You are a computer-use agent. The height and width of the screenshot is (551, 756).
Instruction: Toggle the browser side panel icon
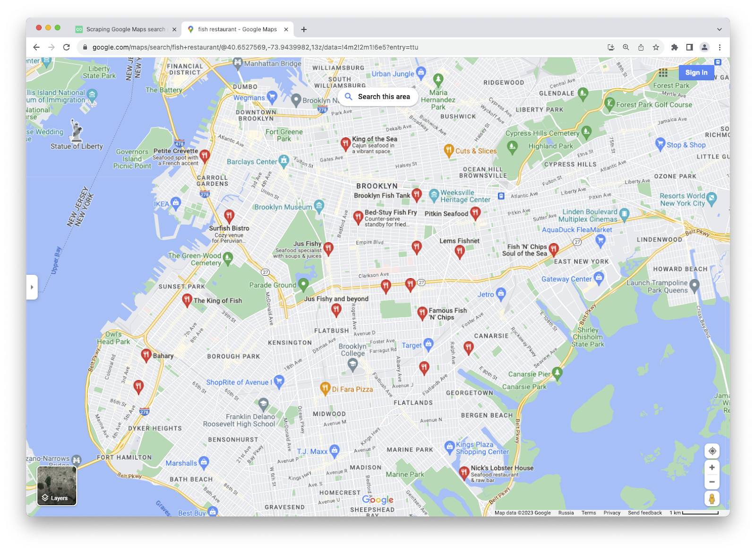(x=689, y=47)
